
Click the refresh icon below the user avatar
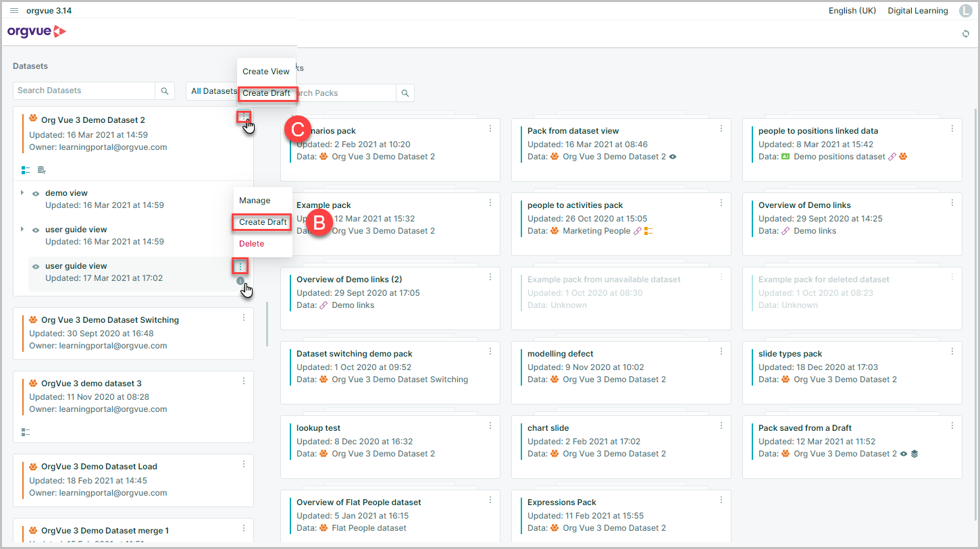tap(966, 34)
